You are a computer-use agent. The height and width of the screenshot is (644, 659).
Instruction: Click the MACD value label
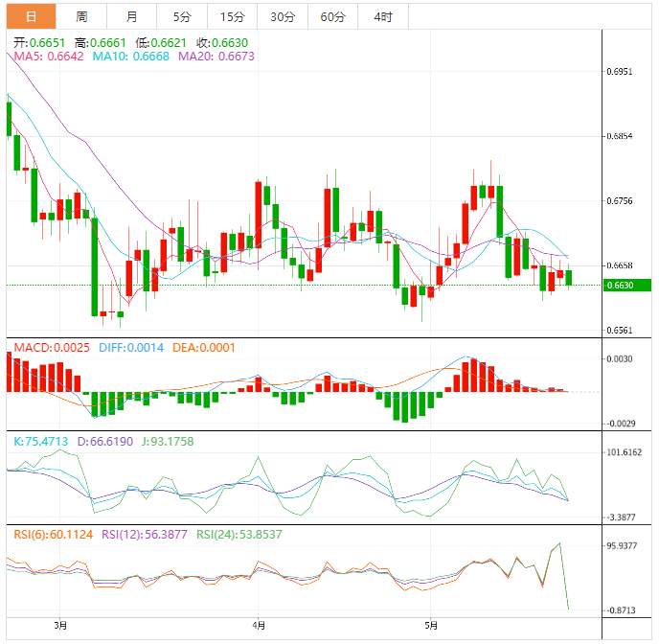point(48,348)
